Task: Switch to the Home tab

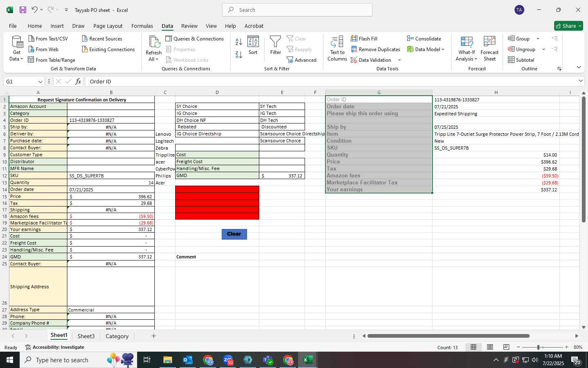Action: point(35,26)
